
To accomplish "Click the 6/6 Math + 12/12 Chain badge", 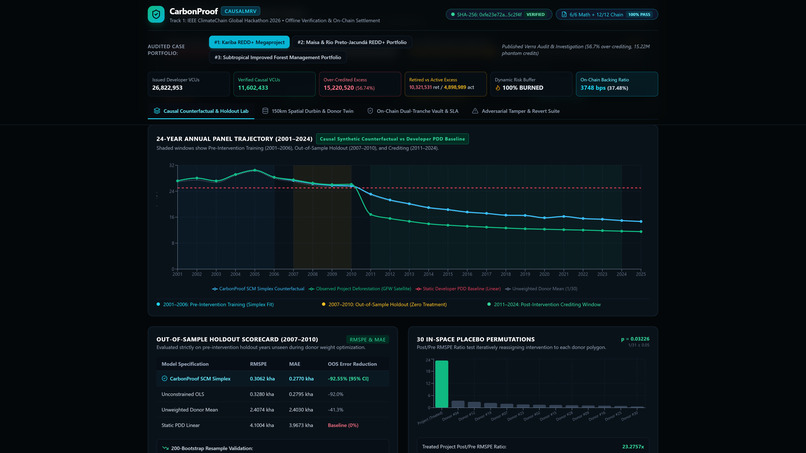I will [607, 14].
